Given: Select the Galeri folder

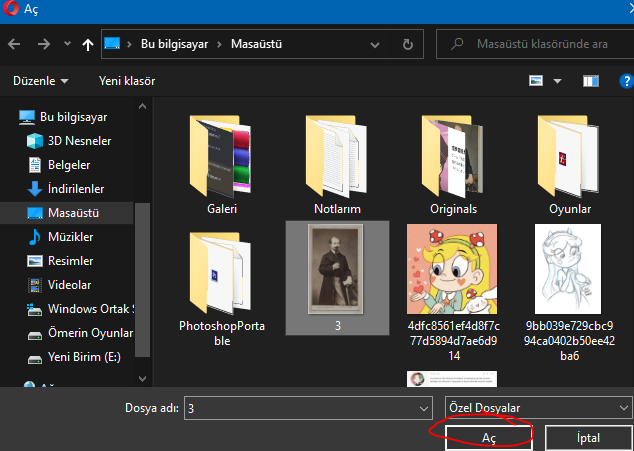Looking at the screenshot, I should [222, 165].
